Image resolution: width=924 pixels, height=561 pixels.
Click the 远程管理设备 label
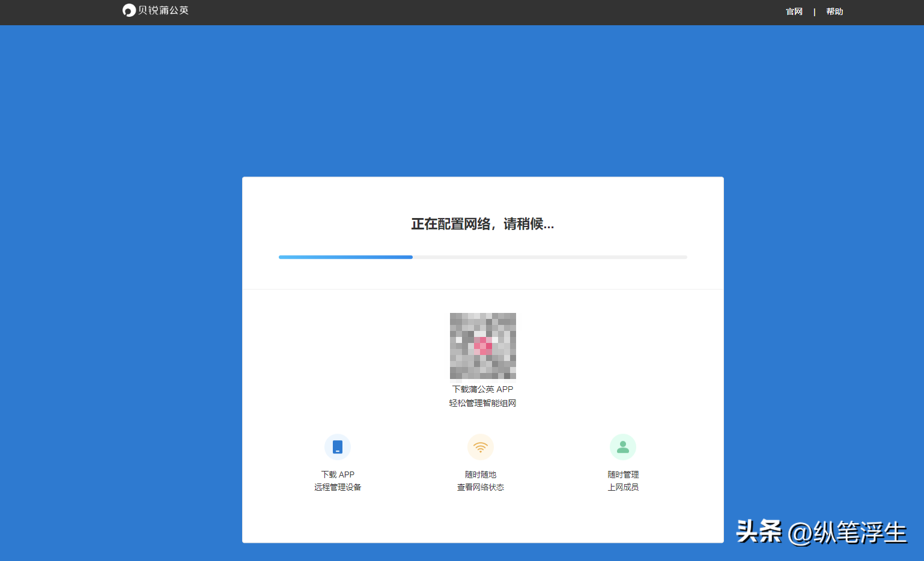[x=338, y=487]
